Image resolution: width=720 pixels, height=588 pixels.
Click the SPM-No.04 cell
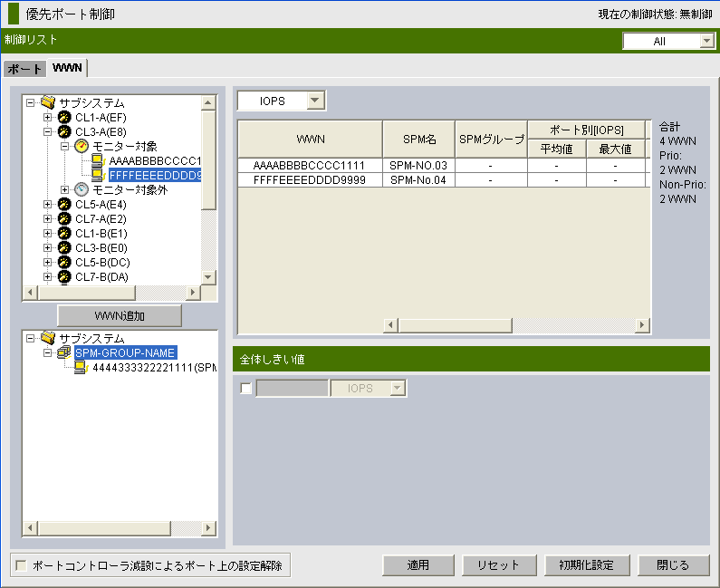click(x=418, y=179)
